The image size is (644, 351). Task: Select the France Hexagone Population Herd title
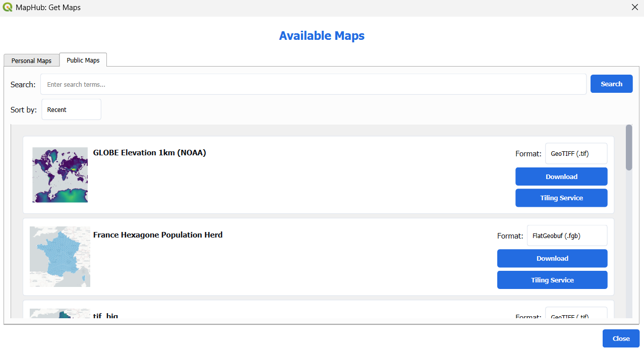[x=157, y=235]
